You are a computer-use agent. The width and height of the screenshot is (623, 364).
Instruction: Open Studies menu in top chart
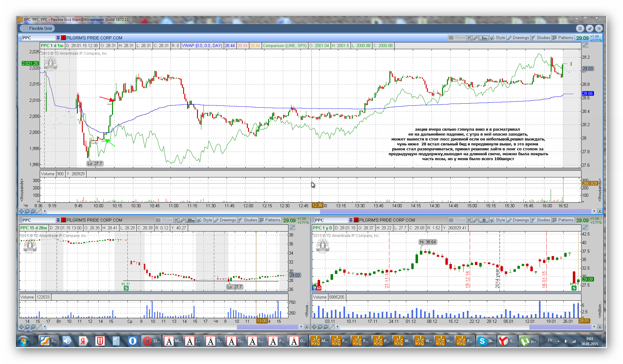(x=541, y=38)
